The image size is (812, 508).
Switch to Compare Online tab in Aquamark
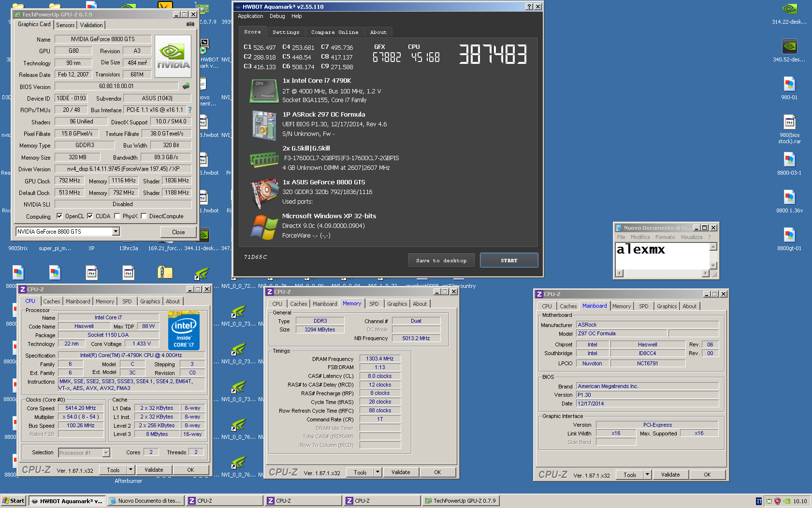[x=334, y=32]
